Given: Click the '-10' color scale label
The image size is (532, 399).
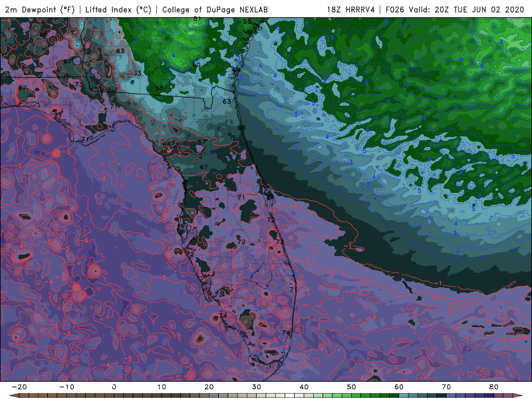Looking at the screenshot, I should (66, 387).
